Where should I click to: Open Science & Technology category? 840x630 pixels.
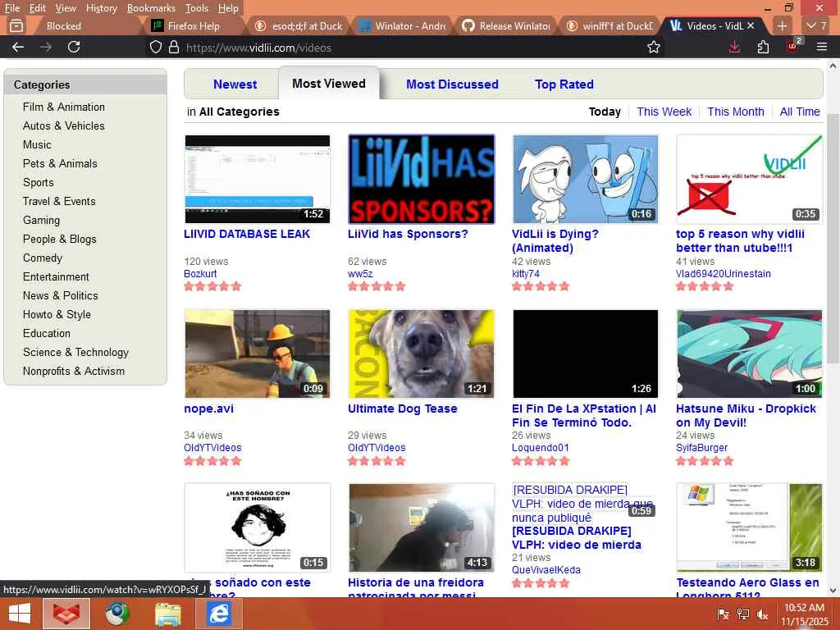point(75,352)
